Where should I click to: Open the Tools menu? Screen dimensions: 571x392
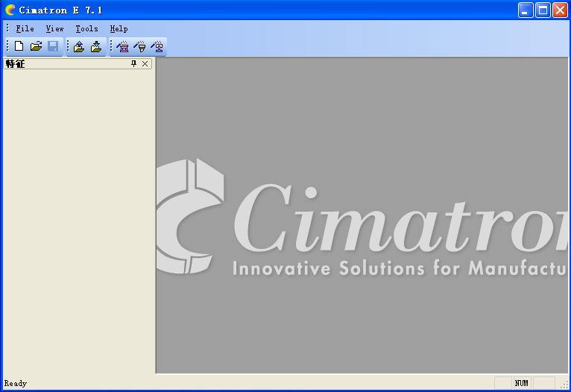86,29
